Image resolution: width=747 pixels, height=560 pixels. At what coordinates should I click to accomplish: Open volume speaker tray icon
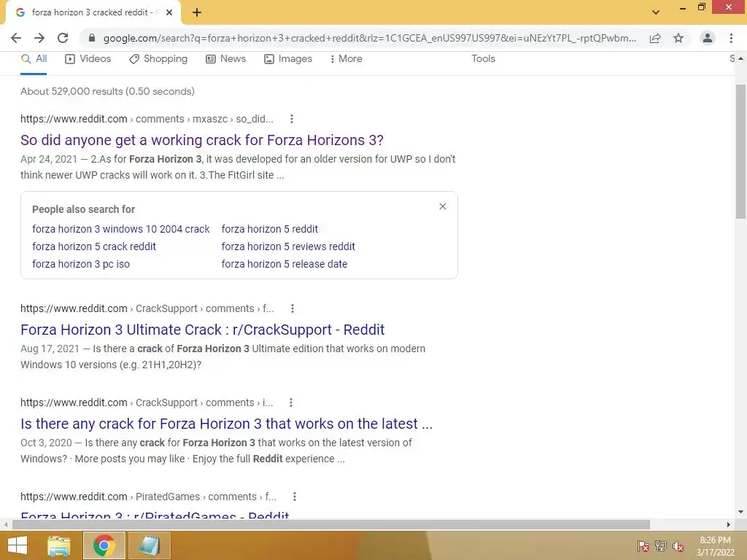click(678, 546)
